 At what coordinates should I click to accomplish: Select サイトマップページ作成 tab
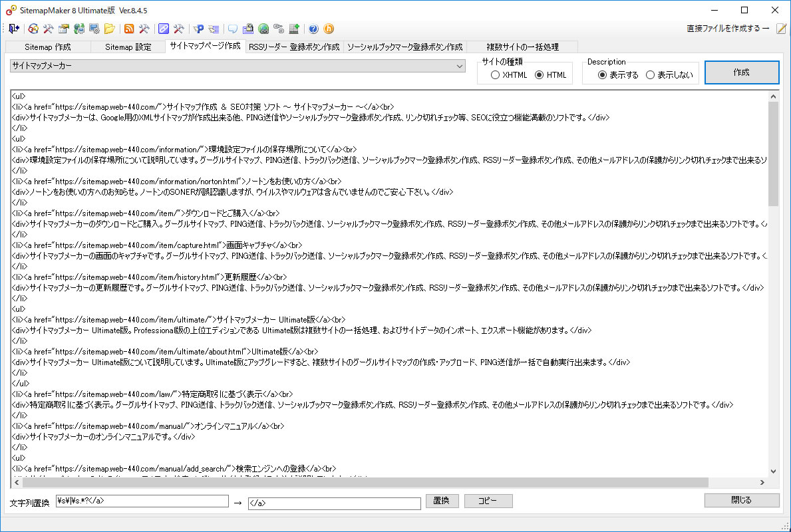coord(206,46)
